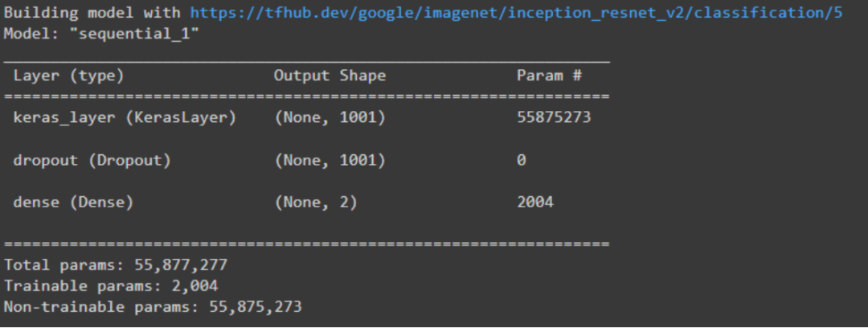This screenshot has height=328, width=868.
Task: Click the param count 55875273
Action: [x=554, y=117]
